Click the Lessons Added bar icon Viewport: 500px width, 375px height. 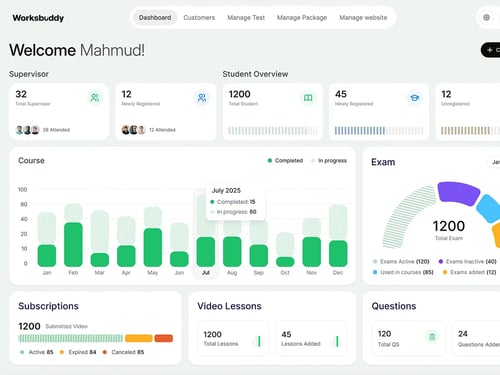coord(336,341)
